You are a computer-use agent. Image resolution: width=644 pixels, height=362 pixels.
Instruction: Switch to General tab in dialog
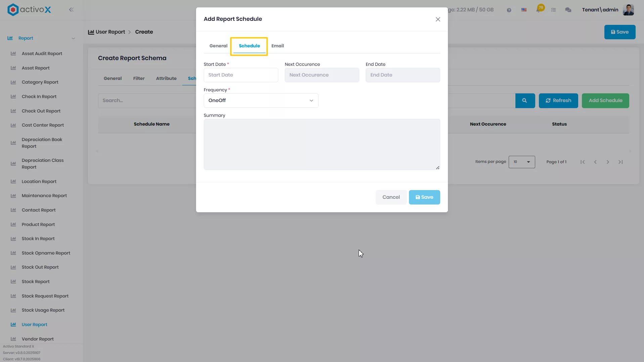point(218,46)
